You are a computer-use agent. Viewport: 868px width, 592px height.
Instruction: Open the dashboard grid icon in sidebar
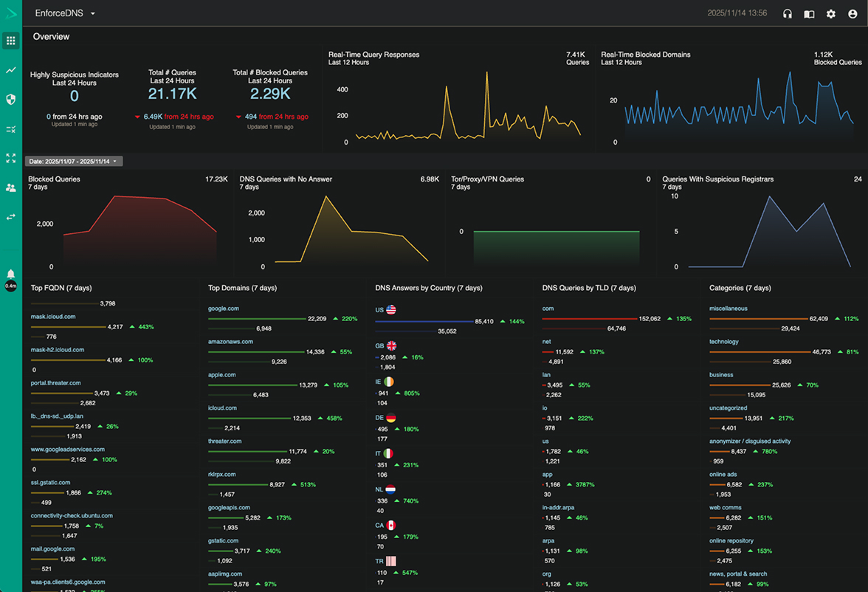click(10, 41)
